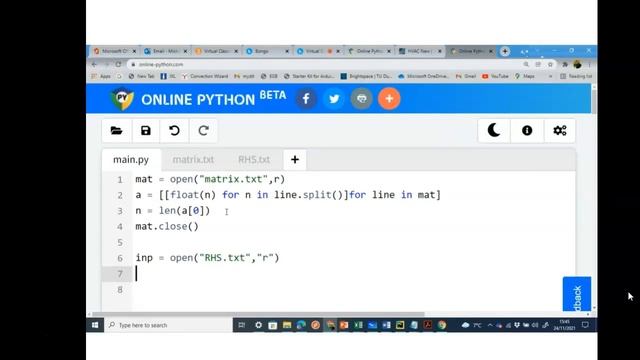Image resolution: width=640 pixels, height=360 pixels.
Task: Click the taskbar search box
Action: click(168, 325)
